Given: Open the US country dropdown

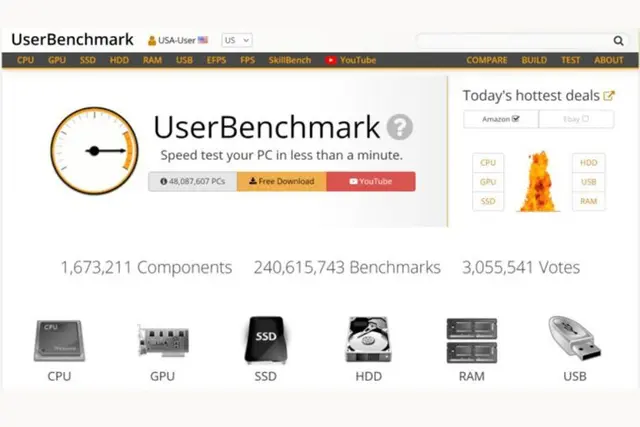Looking at the screenshot, I should tap(237, 40).
